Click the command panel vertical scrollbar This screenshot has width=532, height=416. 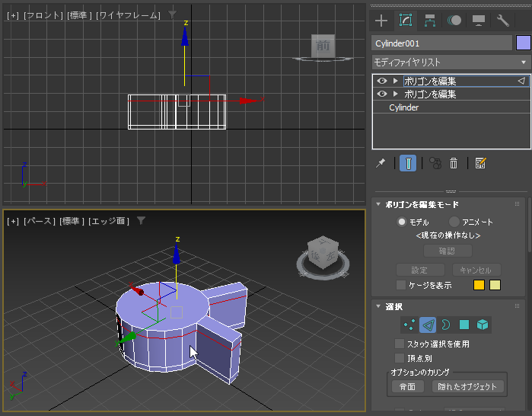pyautogui.click(x=530, y=225)
